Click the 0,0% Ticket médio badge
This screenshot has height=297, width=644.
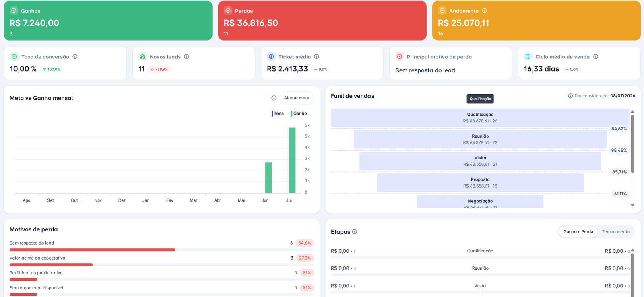[320, 69]
